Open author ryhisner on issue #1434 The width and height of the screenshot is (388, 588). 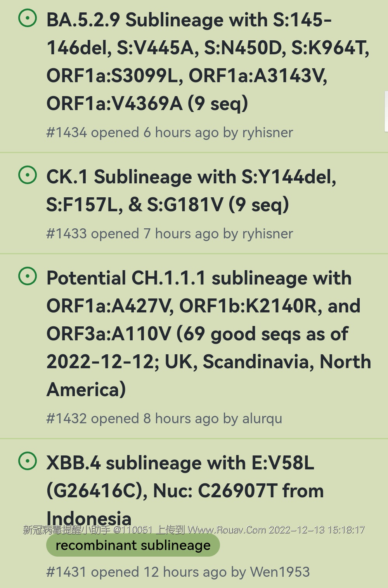pyautogui.click(x=267, y=133)
